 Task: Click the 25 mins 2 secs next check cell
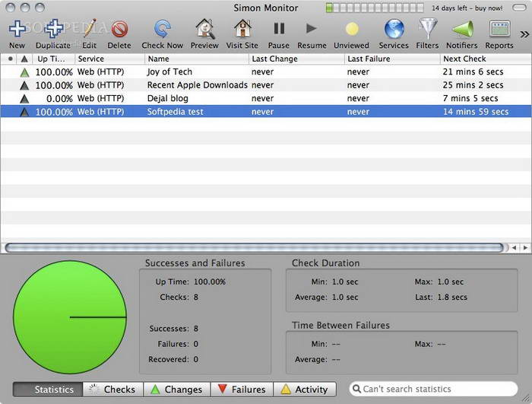[x=473, y=85]
